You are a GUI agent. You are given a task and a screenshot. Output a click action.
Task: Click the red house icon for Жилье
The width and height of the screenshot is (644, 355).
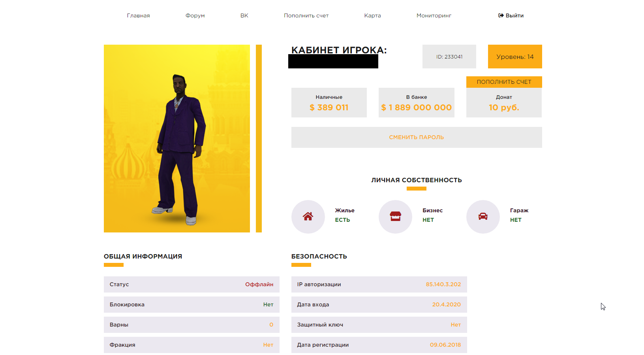[308, 216]
